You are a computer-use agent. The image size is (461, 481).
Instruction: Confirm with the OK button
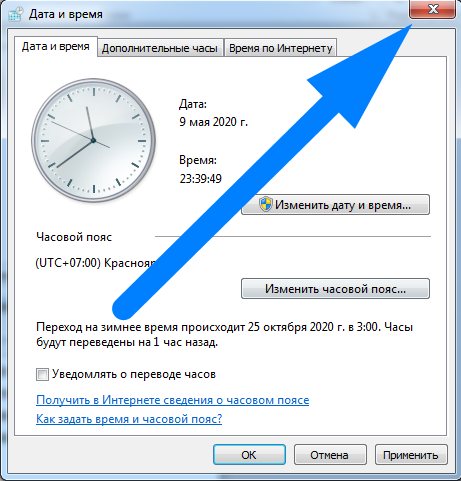(x=249, y=455)
